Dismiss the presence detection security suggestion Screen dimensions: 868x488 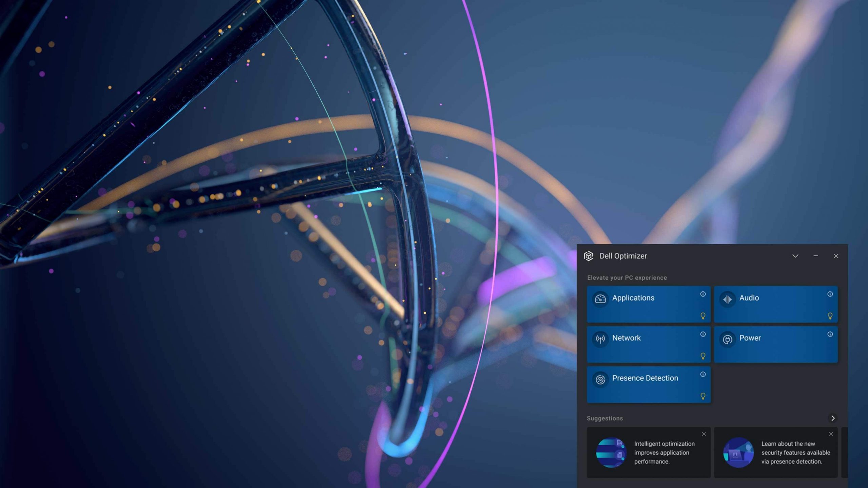[831, 434]
